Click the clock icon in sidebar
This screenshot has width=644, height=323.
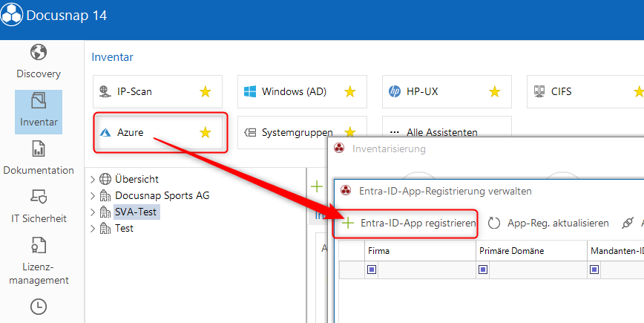39,307
